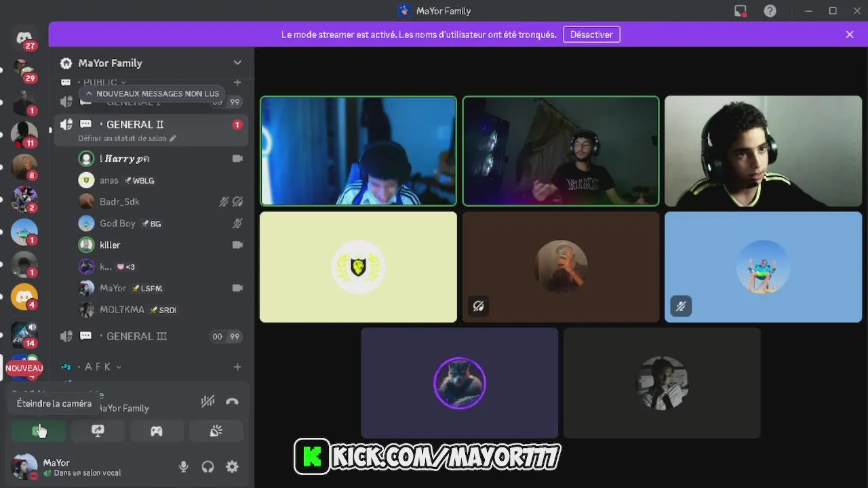
Task: Focus the blue-lit webcam video tile
Action: coord(358,151)
